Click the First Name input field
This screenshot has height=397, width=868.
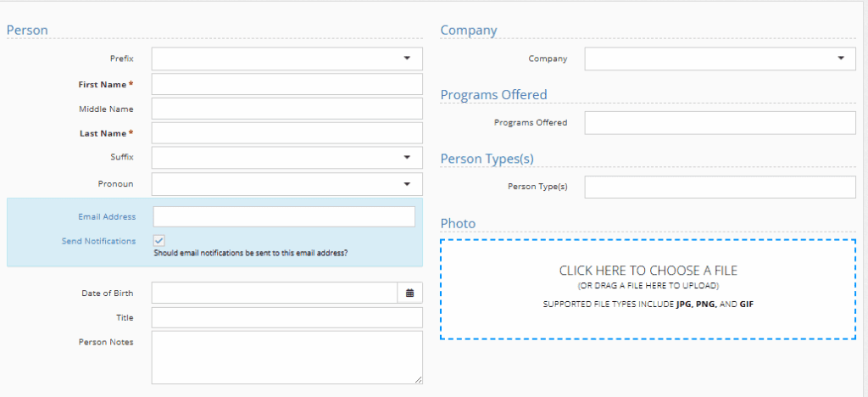click(x=287, y=84)
